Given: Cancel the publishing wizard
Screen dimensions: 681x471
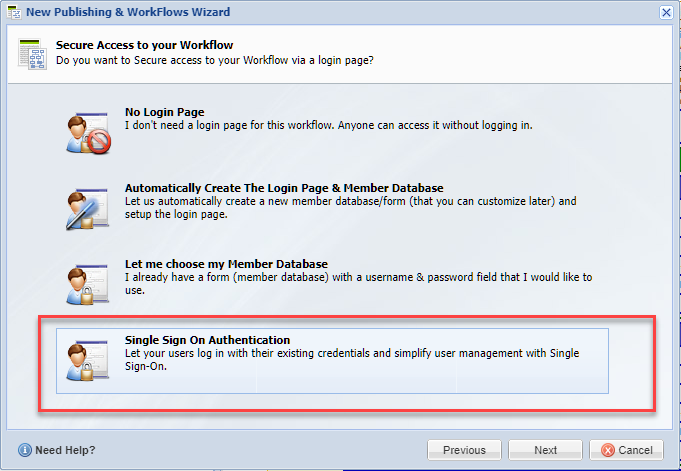Looking at the screenshot, I should 626,450.
